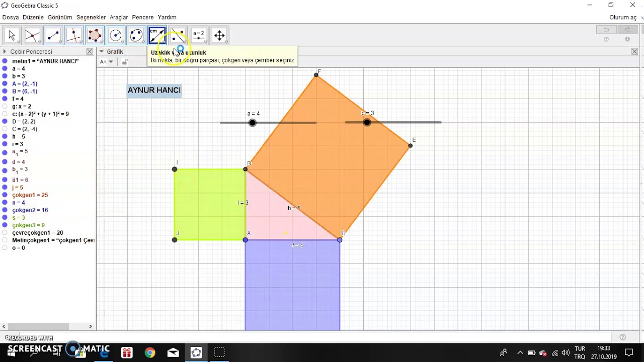
Task: Click the slider a = 4 knob
Action: (x=253, y=123)
